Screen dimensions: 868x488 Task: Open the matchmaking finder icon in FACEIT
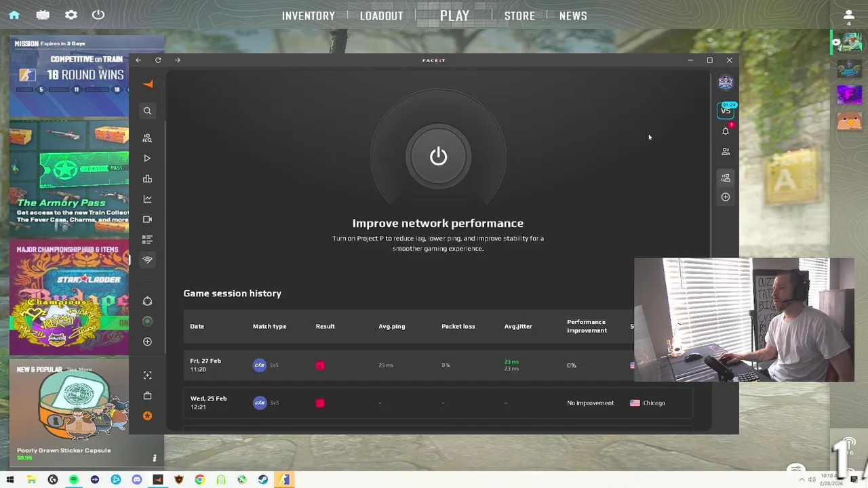(147, 138)
